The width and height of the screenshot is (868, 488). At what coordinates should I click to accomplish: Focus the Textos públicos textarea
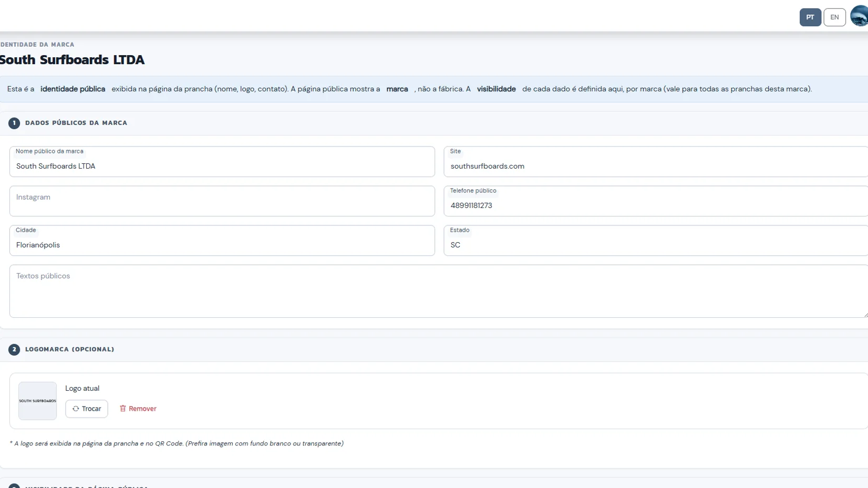[439, 291]
